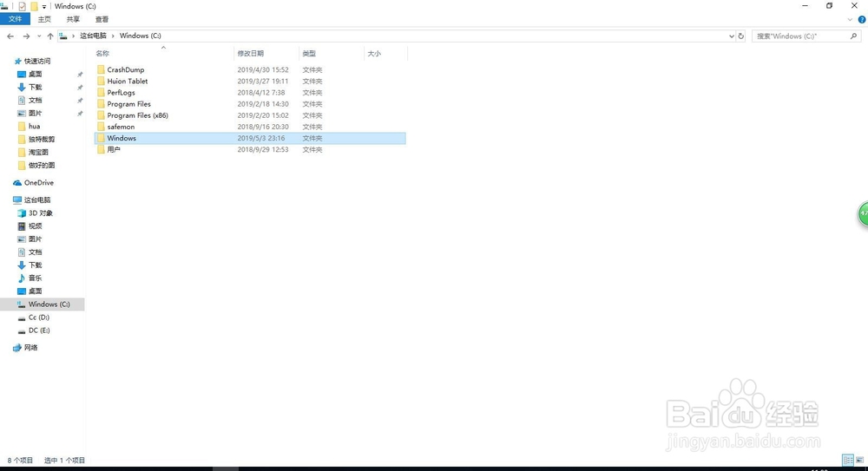Go back with the back arrow

click(10, 36)
